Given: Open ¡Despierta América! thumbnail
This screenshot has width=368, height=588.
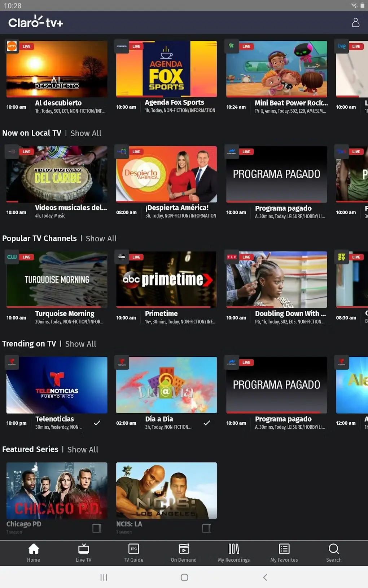Looking at the screenshot, I should [166, 174].
